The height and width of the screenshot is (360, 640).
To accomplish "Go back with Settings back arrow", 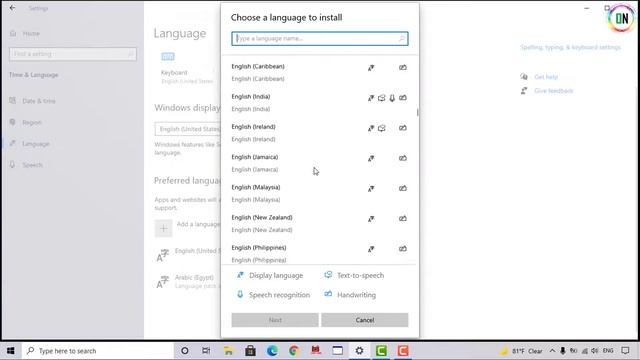I will coord(12,8).
